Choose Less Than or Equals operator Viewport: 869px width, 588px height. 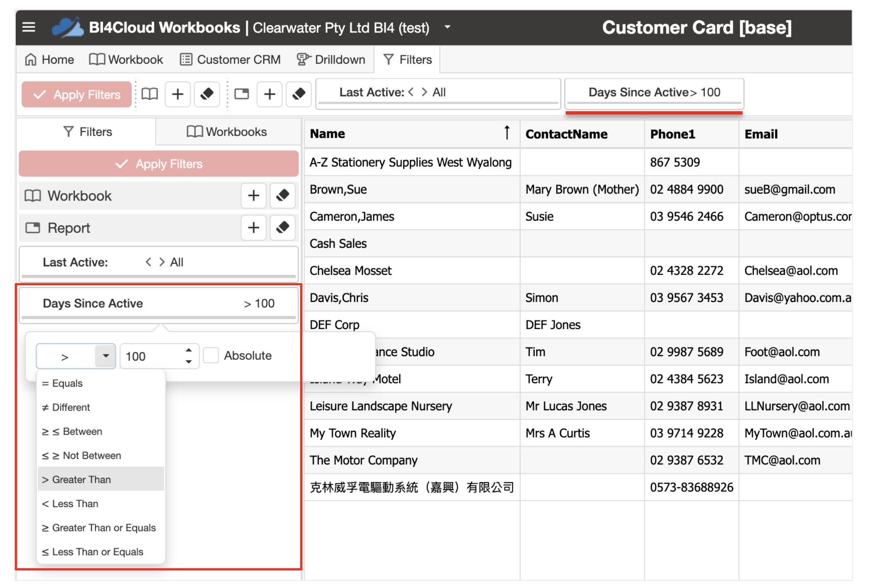[x=101, y=552]
